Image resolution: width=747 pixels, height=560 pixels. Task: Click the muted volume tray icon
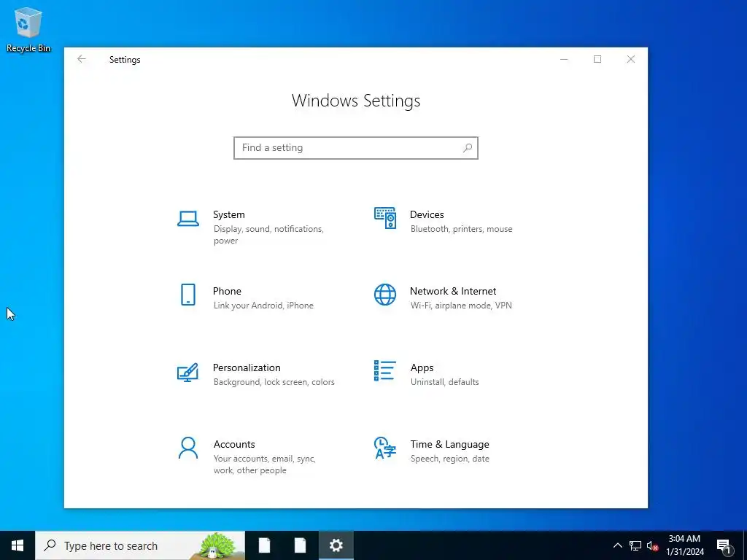[652, 545]
